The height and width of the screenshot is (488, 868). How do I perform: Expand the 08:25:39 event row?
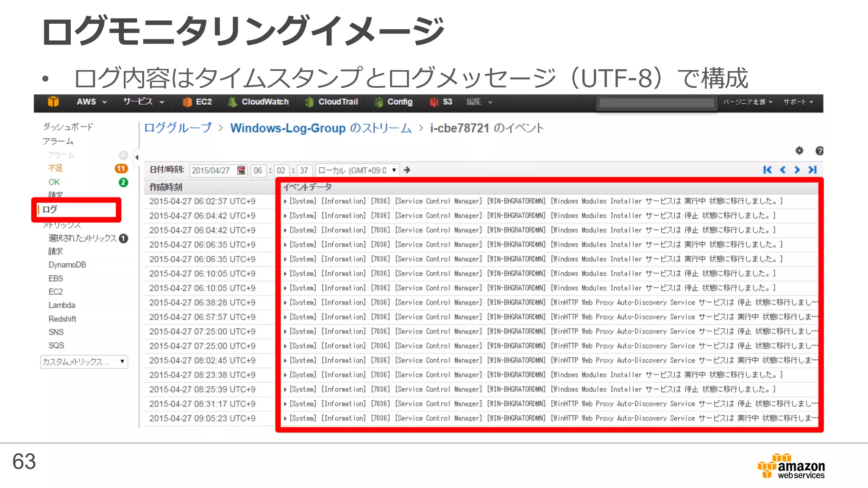pyautogui.click(x=285, y=389)
